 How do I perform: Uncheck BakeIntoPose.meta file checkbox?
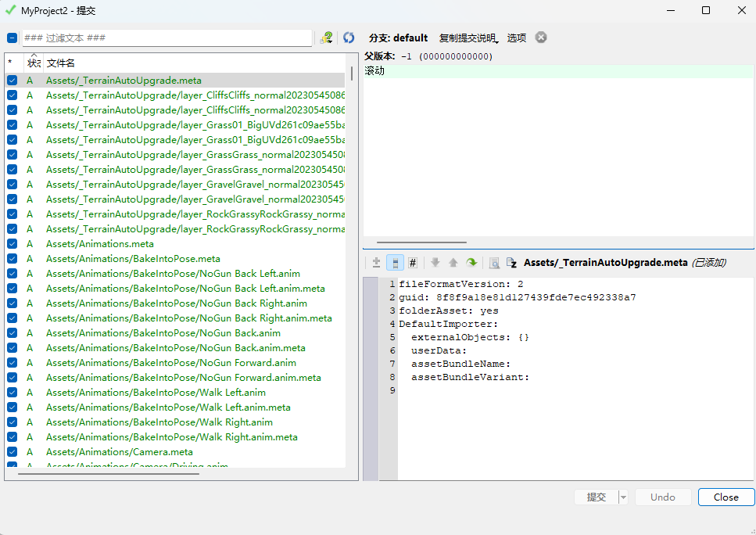(12, 259)
